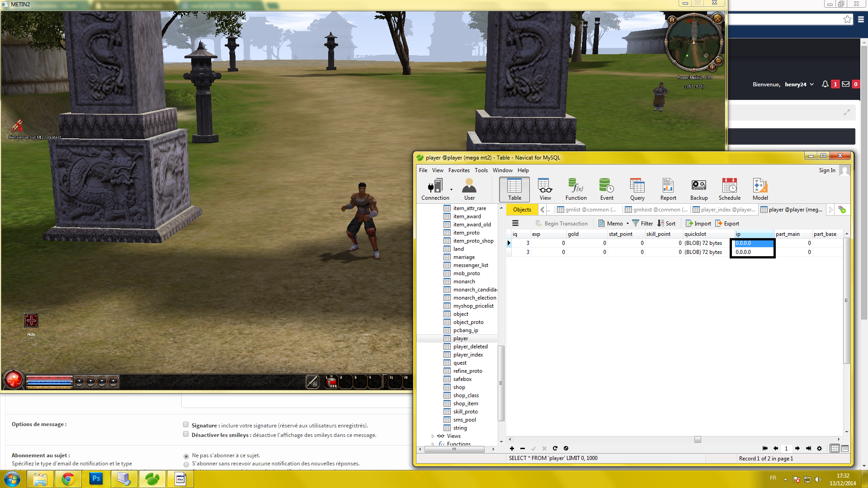
Task: Open the table options hamburger menu
Action: point(515,223)
